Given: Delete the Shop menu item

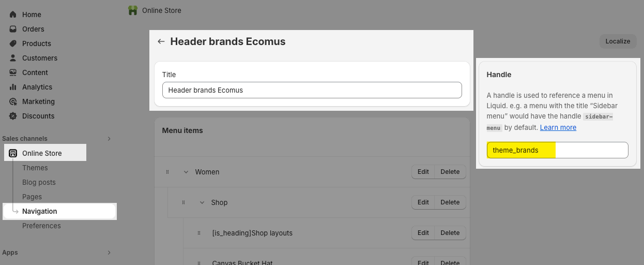Looking at the screenshot, I should pyautogui.click(x=450, y=202).
